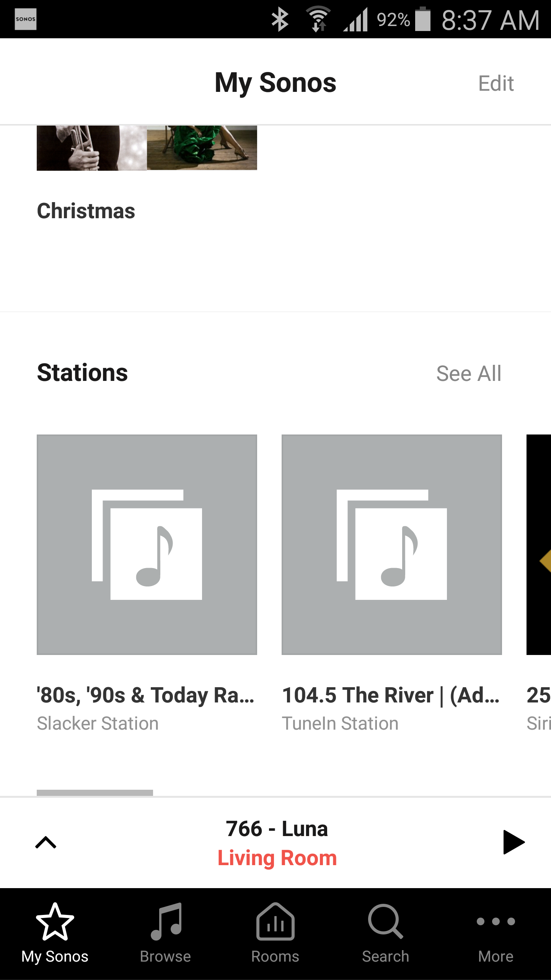This screenshot has width=551, height=980.
Task: Tap the Browse music note icon
Action: [166, 922]
